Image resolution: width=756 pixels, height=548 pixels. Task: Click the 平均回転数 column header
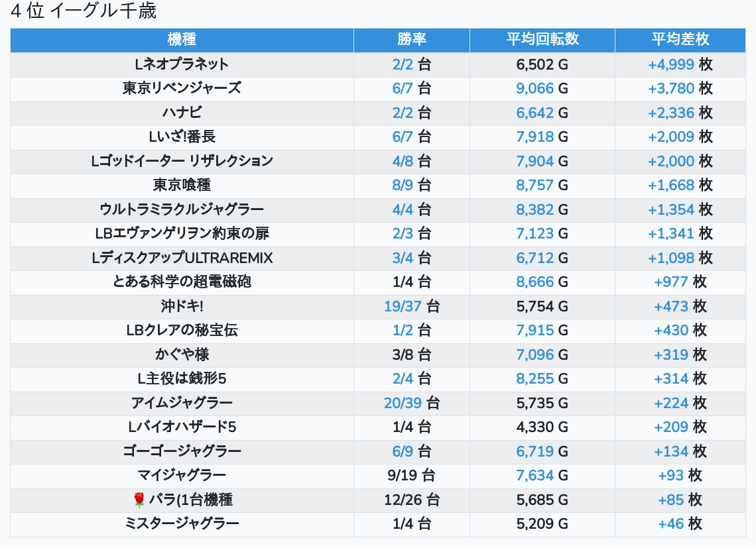pyautogui.click(x=542, y=40)
